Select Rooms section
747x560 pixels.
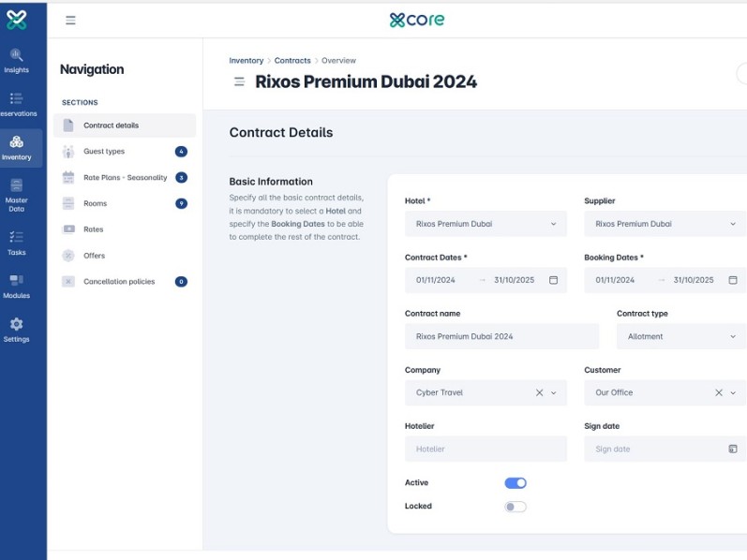[x=125, y=203]
